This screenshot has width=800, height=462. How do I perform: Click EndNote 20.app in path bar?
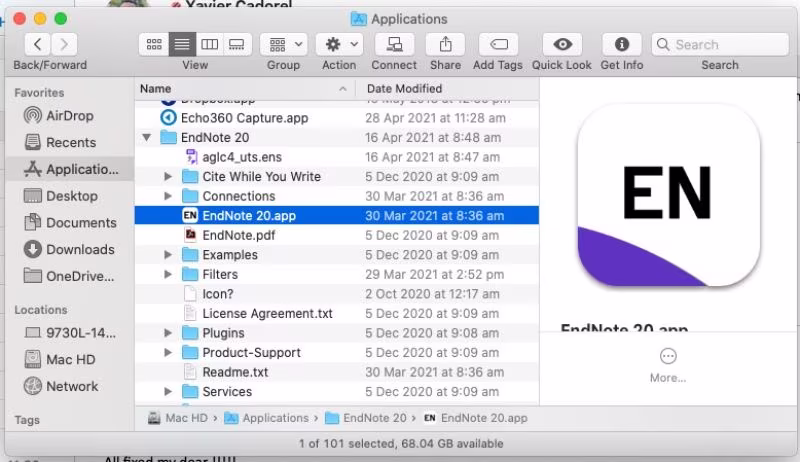(476, 418)
